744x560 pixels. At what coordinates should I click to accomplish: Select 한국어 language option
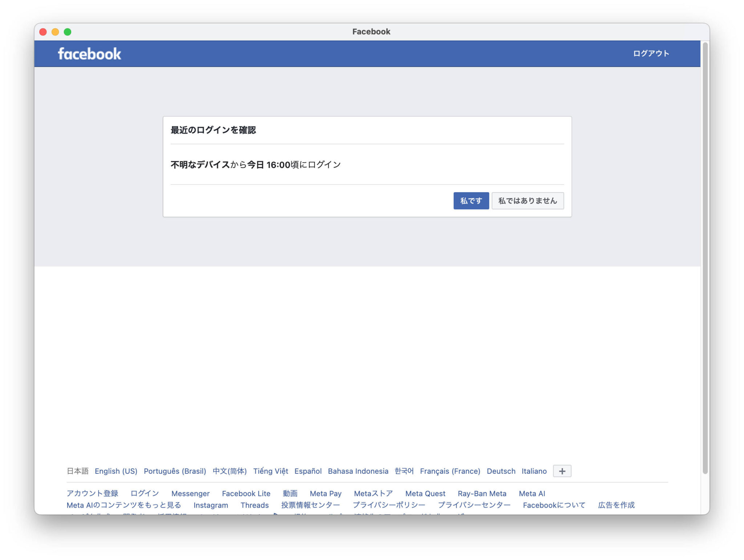pos(404,471)
